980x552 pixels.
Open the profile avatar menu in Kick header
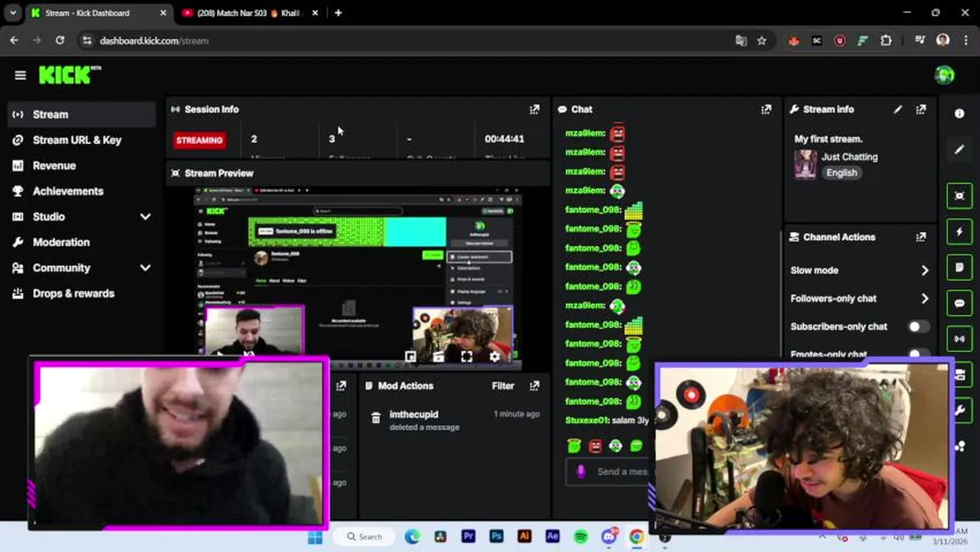point(944,74)
